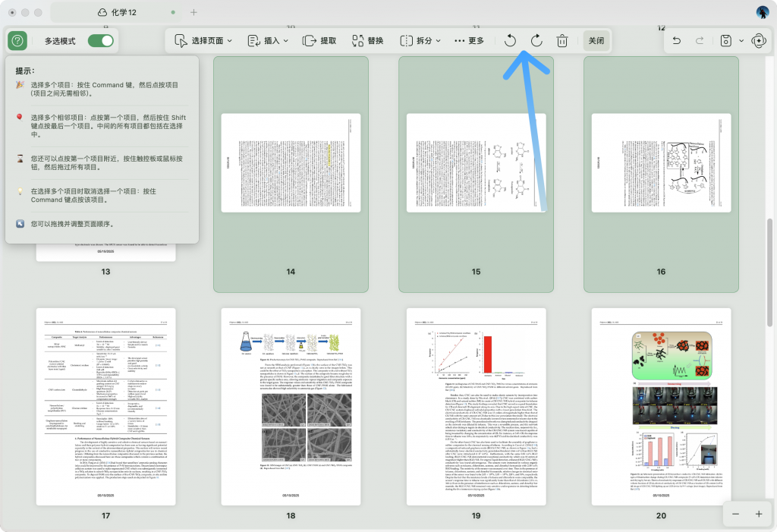The height and width of the screenshot is (532, 777).
Task: Select page 18 thumbnail
Action: pyautogui.click(x=291, y=407)
